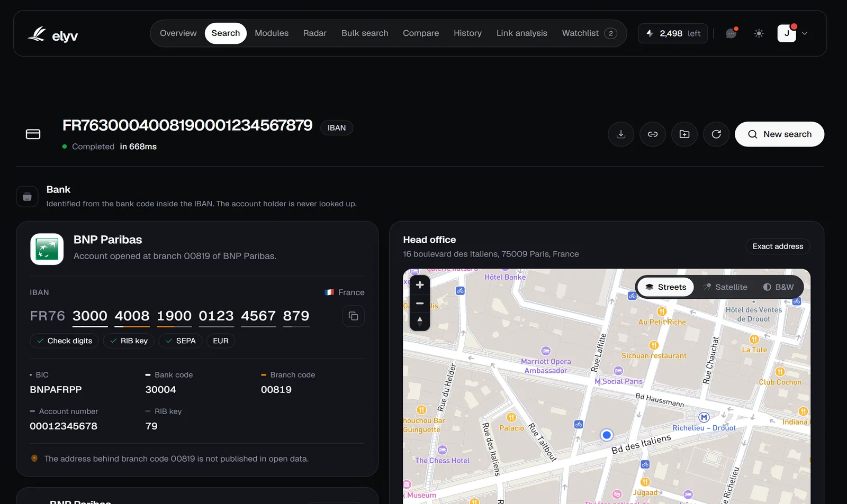Click the IBAN type badge

coord(337,128)
